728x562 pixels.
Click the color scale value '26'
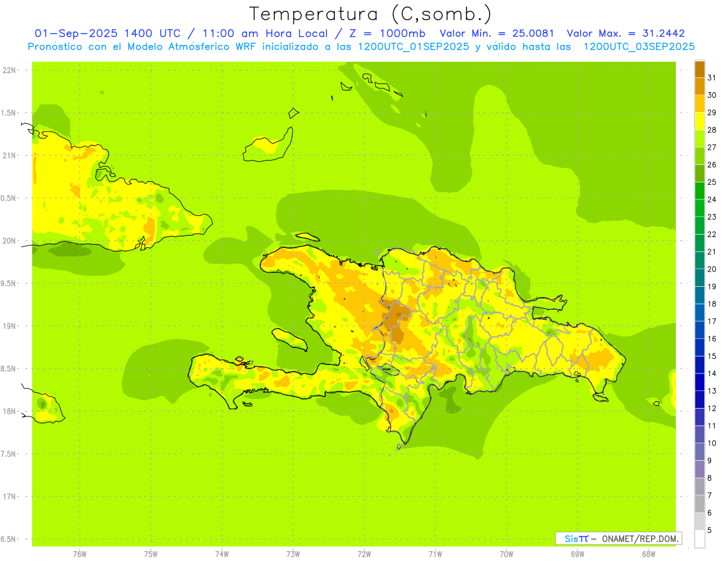tap(712, 164)
